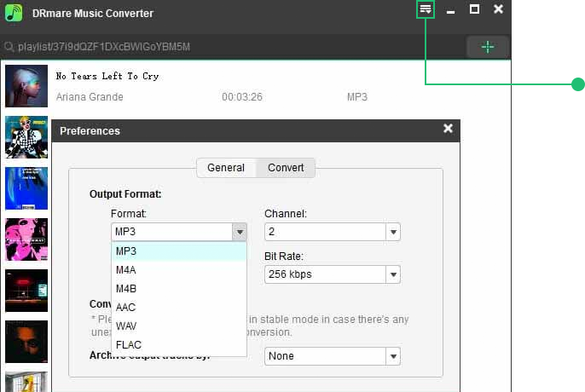Click the search magnifier icon
This screenshot has width=585, height=392.
click(9, 47)
